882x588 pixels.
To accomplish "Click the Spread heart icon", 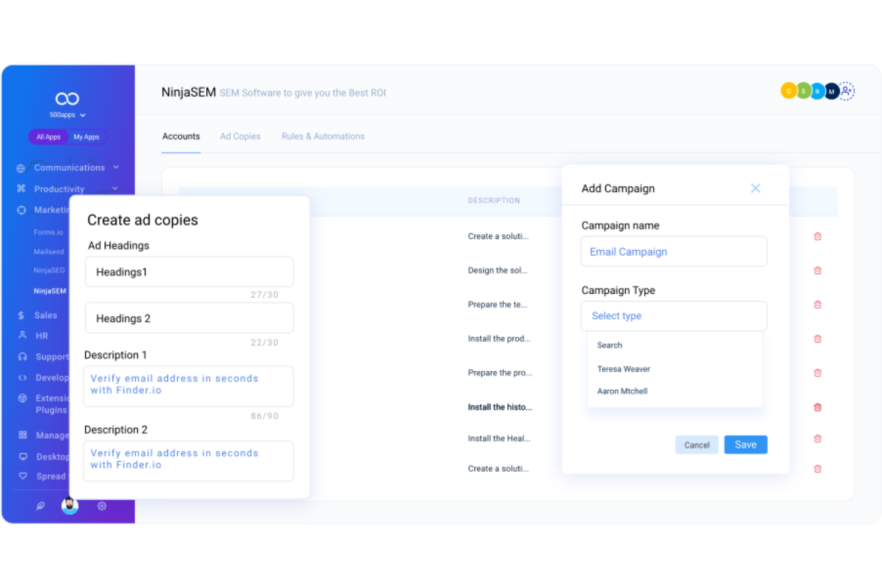I will pyautogui.click(x=23, y=476).
